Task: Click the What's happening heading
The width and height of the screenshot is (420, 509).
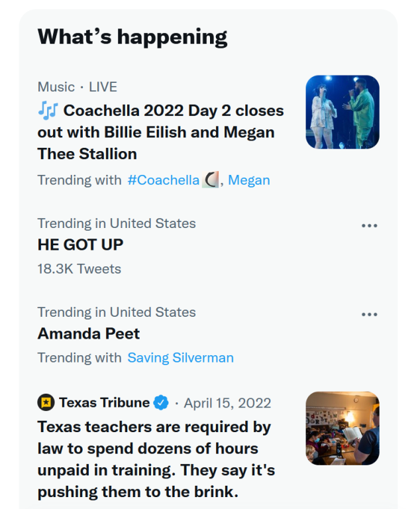Action: pos(132,36)
